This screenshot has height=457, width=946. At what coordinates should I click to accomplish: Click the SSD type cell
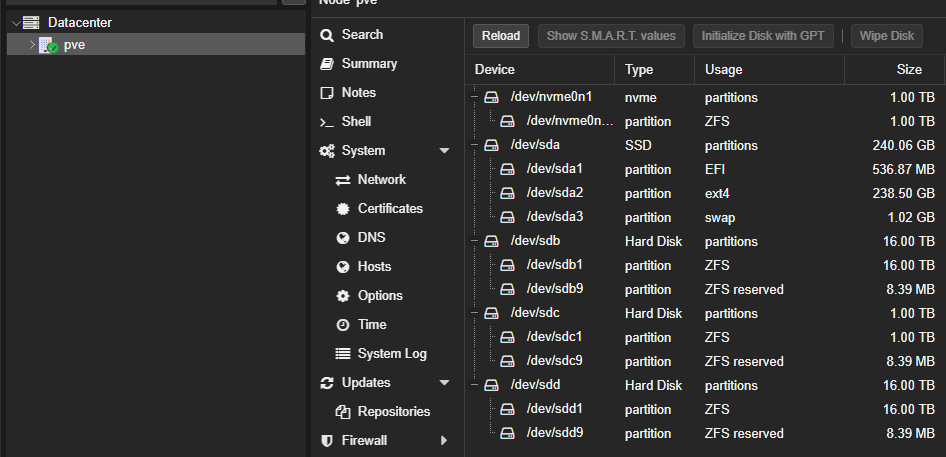point(638,145)
